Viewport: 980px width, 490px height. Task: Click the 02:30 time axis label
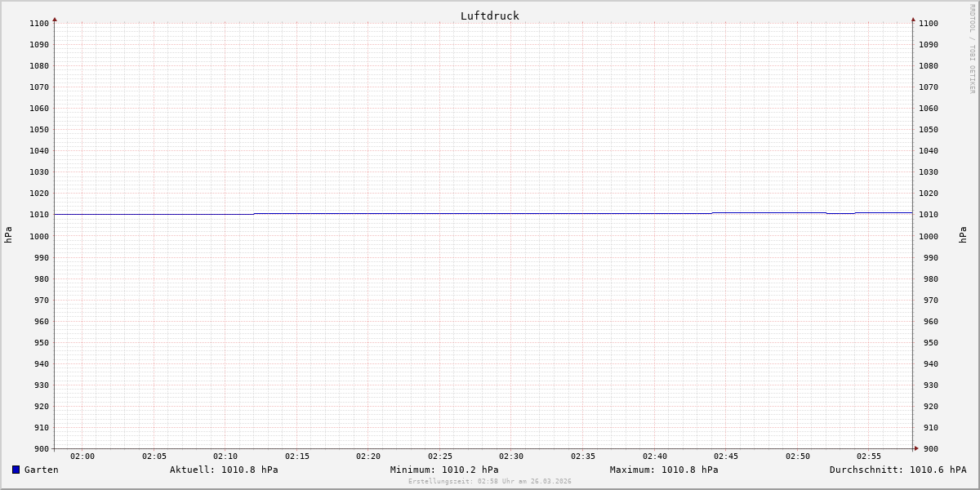pos(511,457)
